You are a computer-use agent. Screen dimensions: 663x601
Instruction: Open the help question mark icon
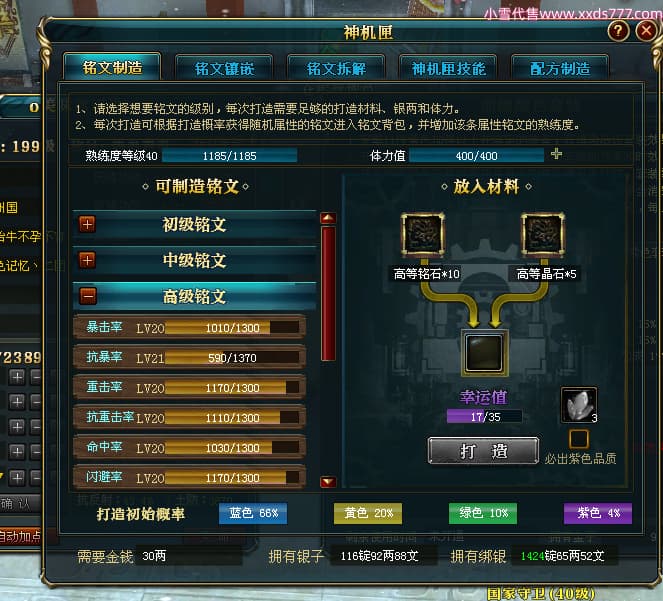(x=618, y=31)
